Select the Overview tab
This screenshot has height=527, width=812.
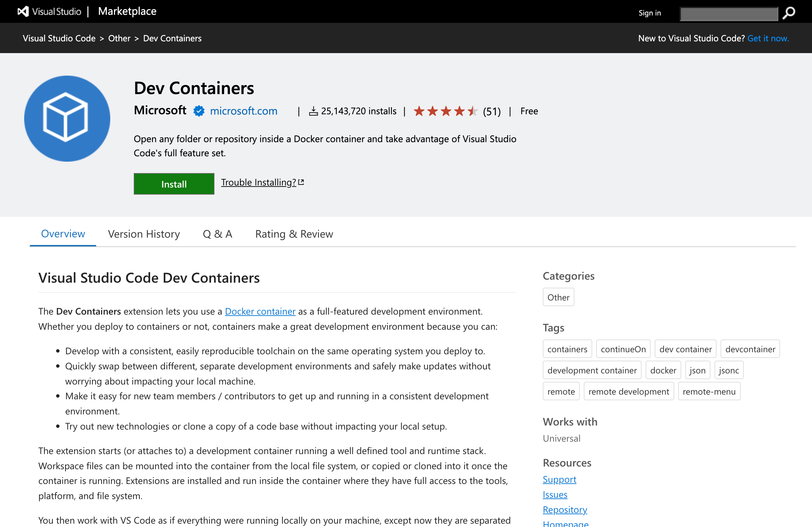click(x=63, y=234)
